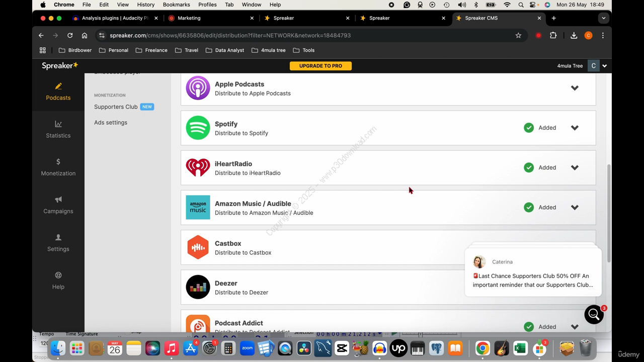Click the Chrome profile avatar icon
The width and height of the screenshot is (644, 362).
[x=588, y=35]
